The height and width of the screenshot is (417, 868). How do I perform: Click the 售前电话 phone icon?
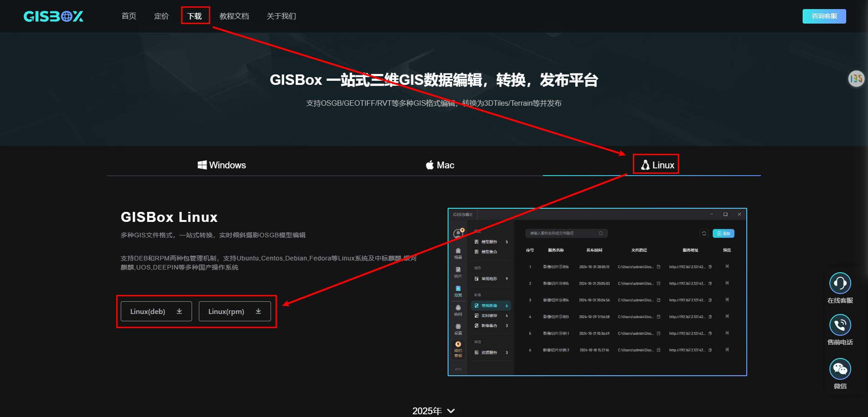(x=840, y=325)
